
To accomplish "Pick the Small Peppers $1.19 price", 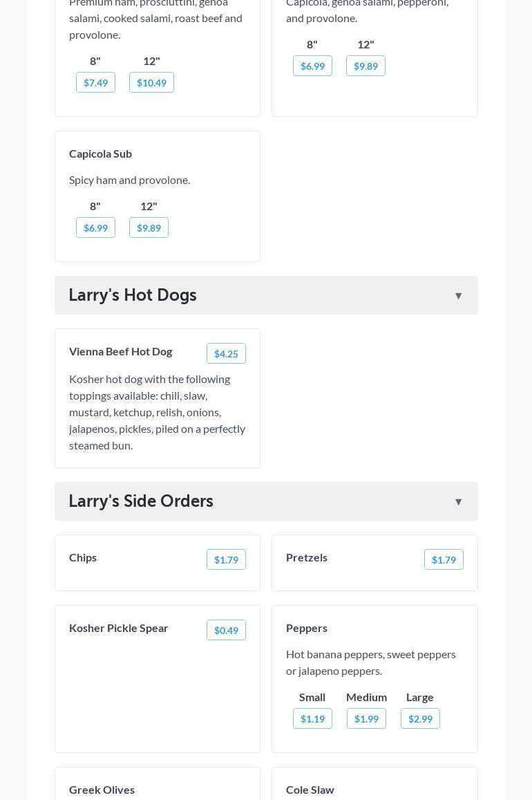I will (x=312, y=718).
